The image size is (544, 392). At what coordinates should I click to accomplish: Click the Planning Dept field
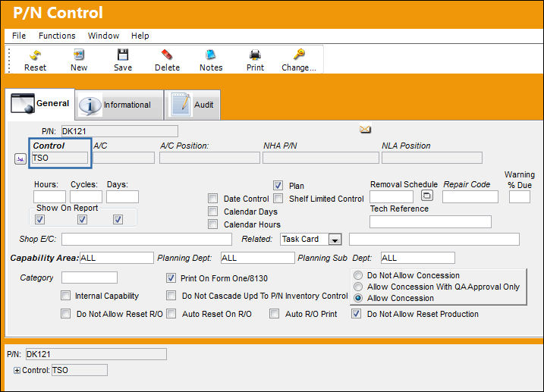[258, 258]
